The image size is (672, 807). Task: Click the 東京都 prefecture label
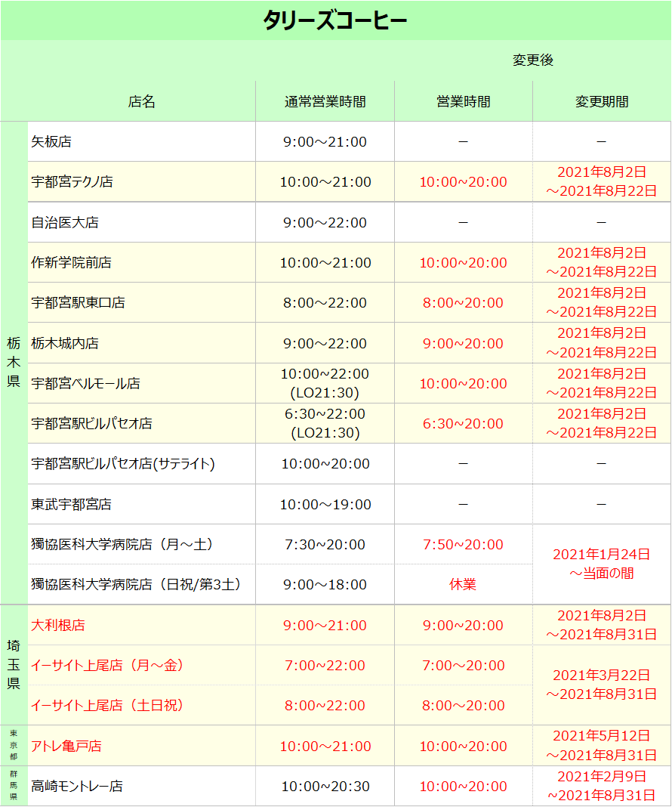click(x=14, y=745)
